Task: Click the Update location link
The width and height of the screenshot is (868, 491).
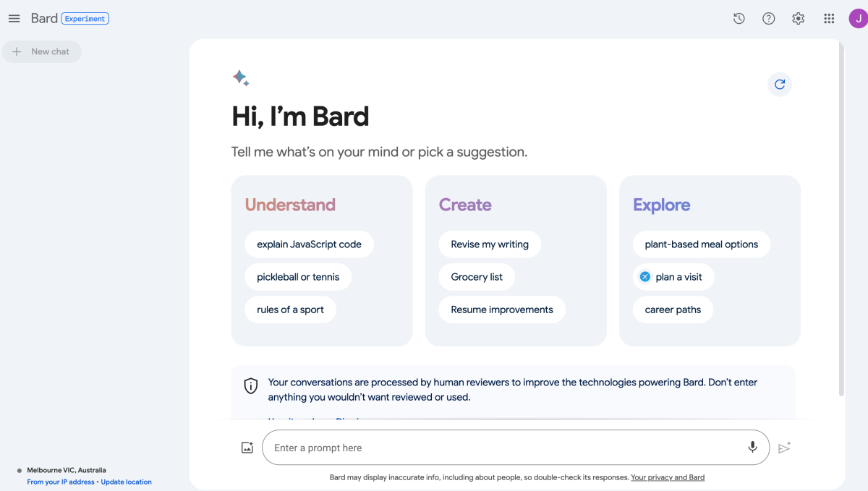Action: tap(127, 482)
